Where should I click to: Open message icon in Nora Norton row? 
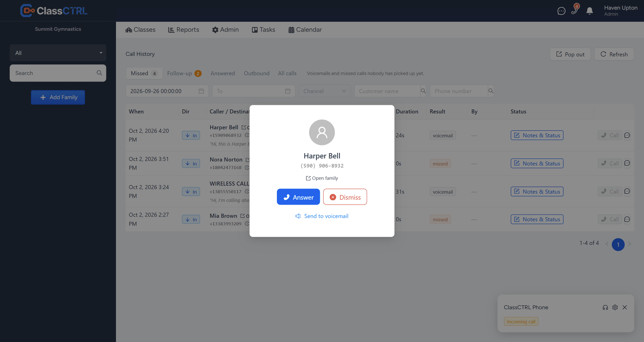click(x=627, y=163)
